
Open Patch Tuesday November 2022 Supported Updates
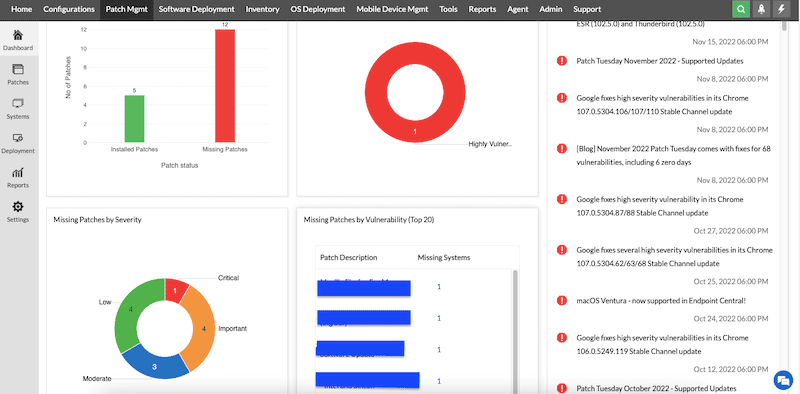660,61
